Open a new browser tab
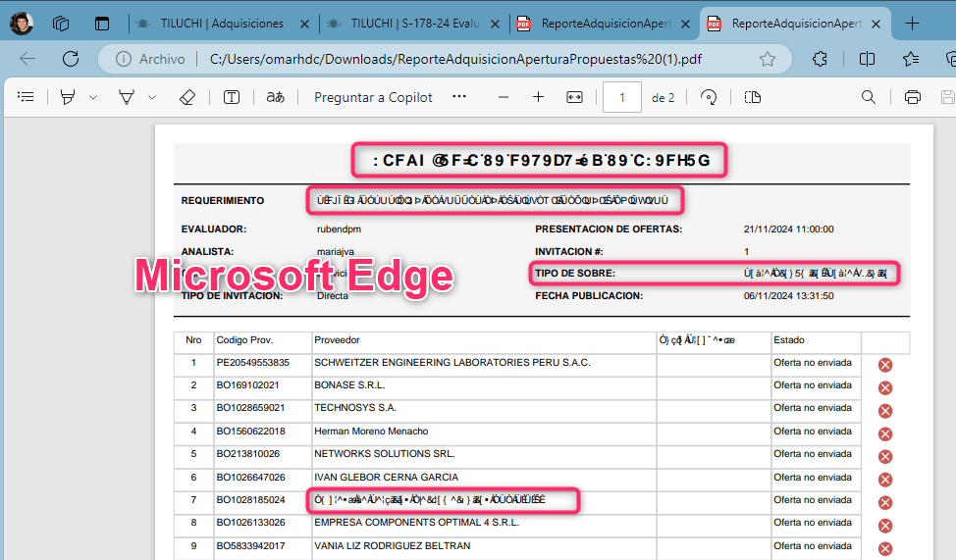 912,24
